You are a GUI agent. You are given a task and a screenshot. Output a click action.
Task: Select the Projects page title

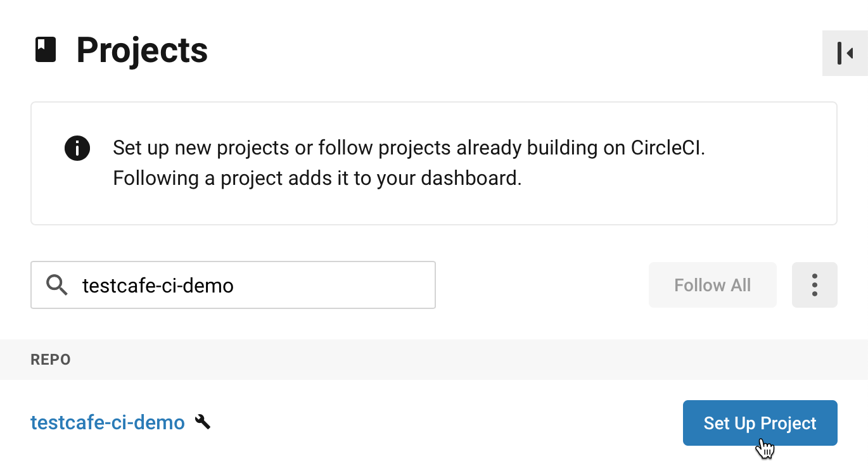coord(142,49)
